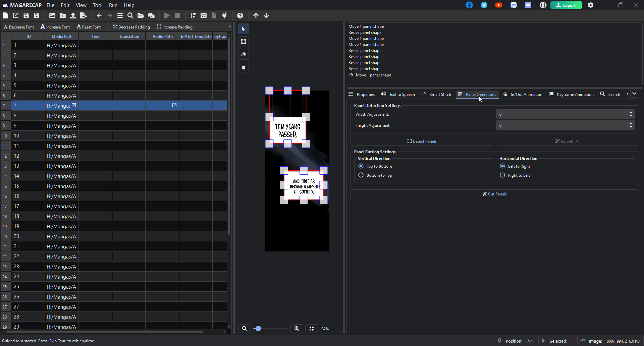
Task: Open the Tool menu
Action: tap(98, 5)
